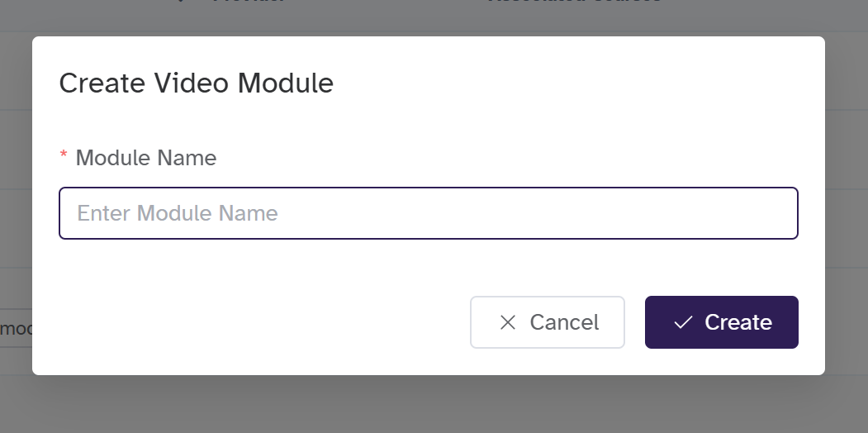Click the checkmark icon on Create button

[x=683, y=322]
